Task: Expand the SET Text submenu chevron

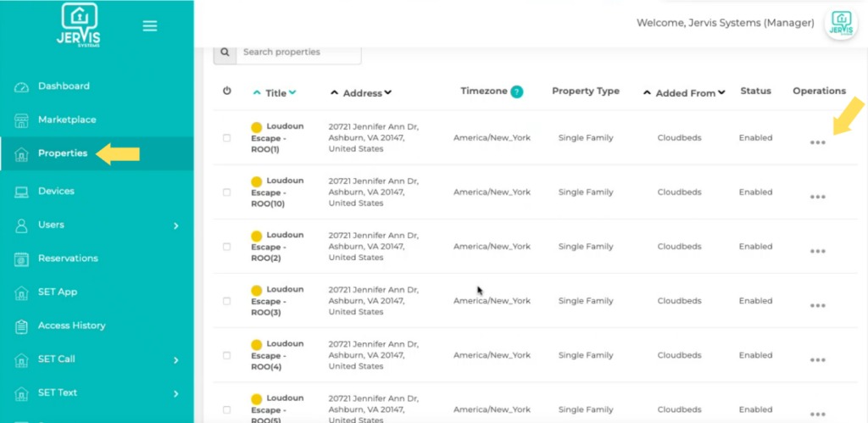Action: point(176,394)
